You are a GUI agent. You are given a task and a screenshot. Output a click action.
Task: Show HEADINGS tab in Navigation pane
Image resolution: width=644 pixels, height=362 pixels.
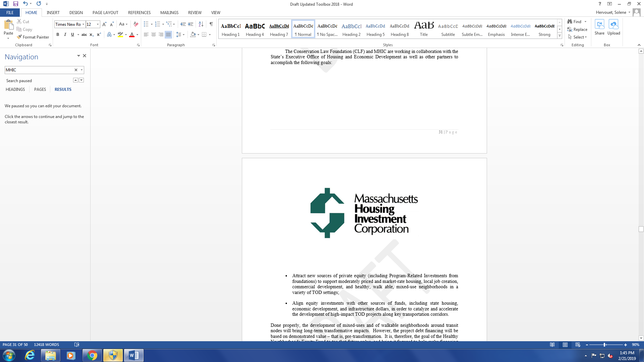(15, 89)
